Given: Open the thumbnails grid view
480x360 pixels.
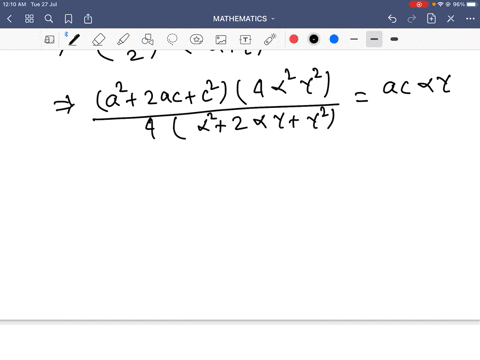Looking at the screenshot, I should click(29, 19).
